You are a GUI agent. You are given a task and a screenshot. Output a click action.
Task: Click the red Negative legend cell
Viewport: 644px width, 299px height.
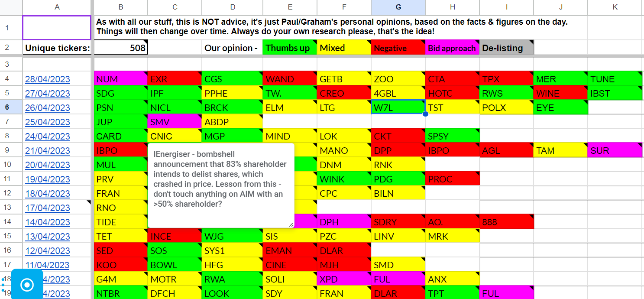(398, 48)
